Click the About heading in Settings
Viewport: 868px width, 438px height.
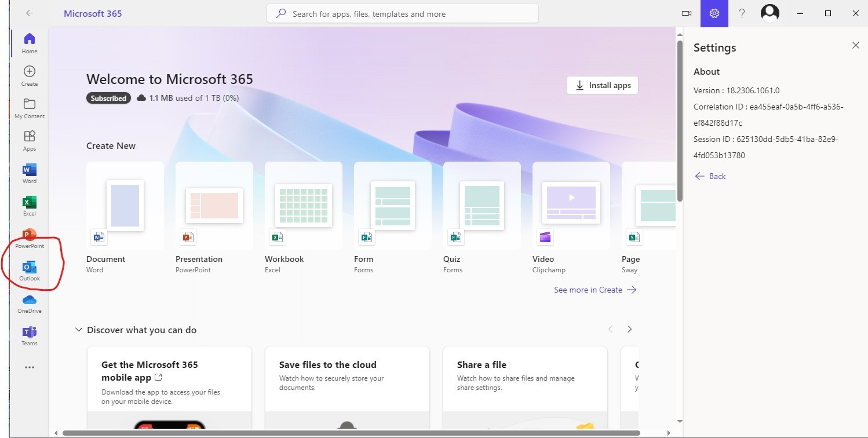[706, 72]
